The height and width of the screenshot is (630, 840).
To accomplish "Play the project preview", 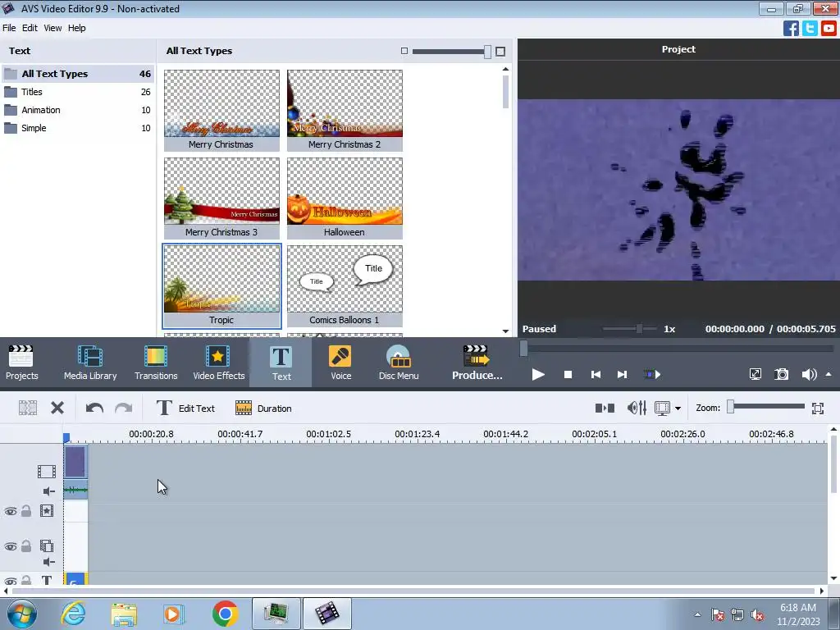I will click(x=538, y=374).
